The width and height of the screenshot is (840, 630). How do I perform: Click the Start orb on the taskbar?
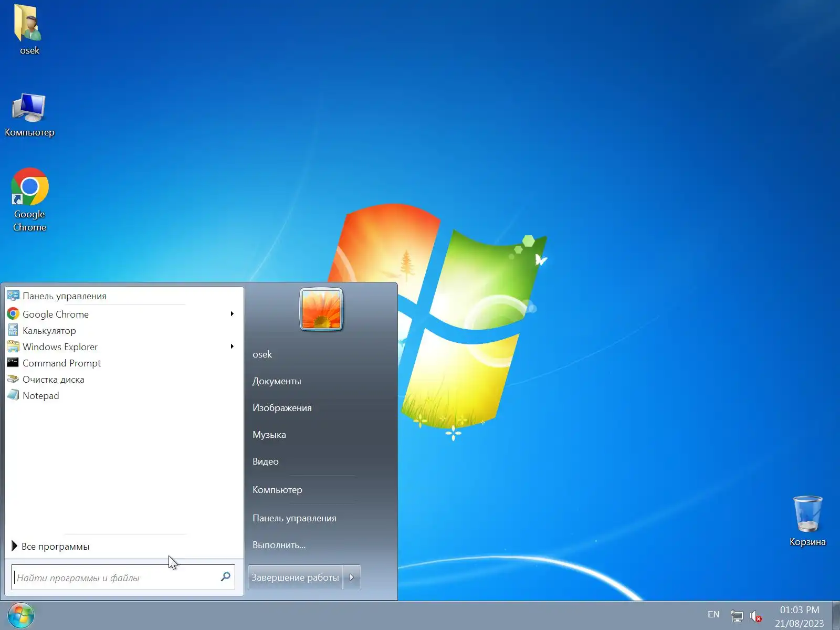click(21, 615)
